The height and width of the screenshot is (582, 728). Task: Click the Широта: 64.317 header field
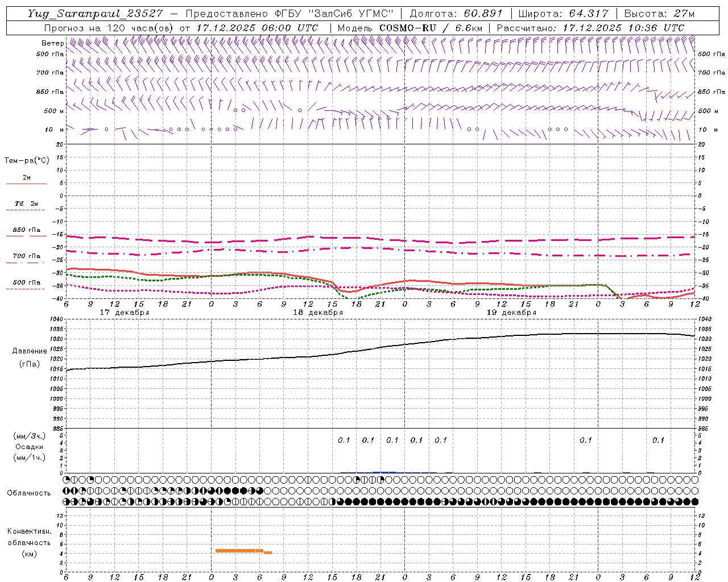tap(563, 14)
